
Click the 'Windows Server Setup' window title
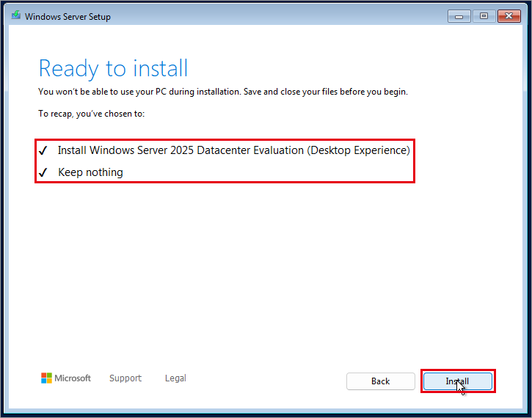[x=68, y=16]
